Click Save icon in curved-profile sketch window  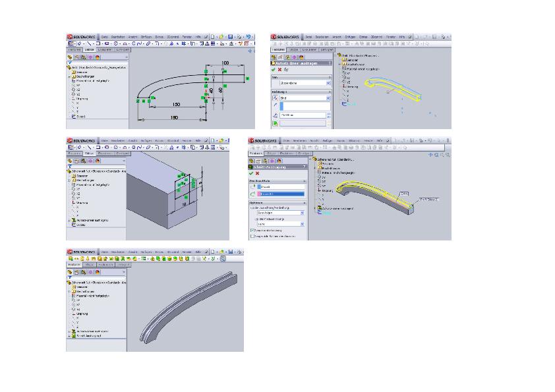point(231,36)
